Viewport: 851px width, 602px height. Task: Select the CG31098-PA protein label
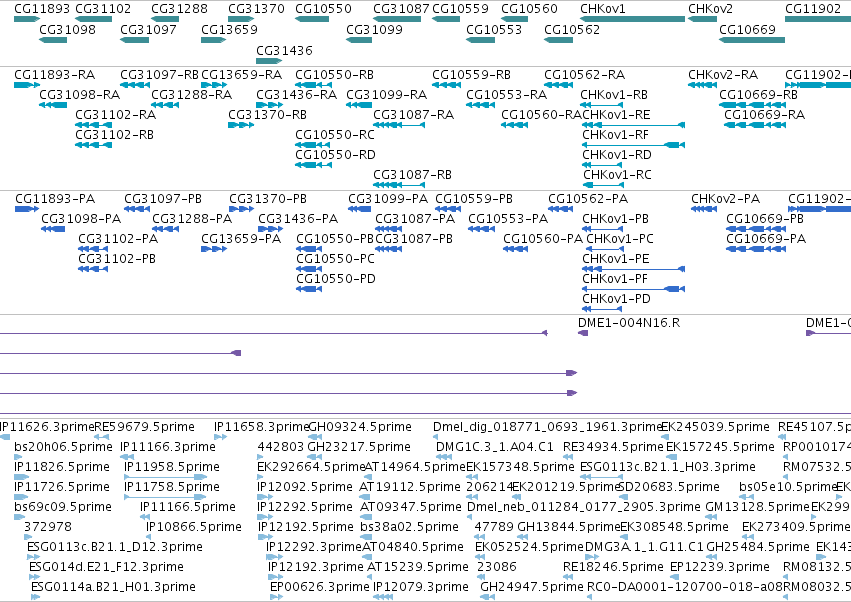point(81,219)
